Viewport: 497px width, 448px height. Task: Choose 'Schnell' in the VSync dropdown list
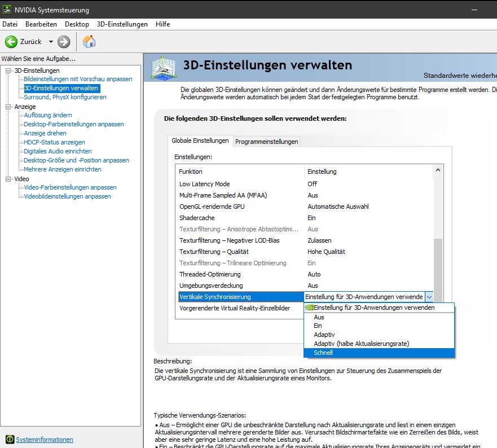point(379,353)
